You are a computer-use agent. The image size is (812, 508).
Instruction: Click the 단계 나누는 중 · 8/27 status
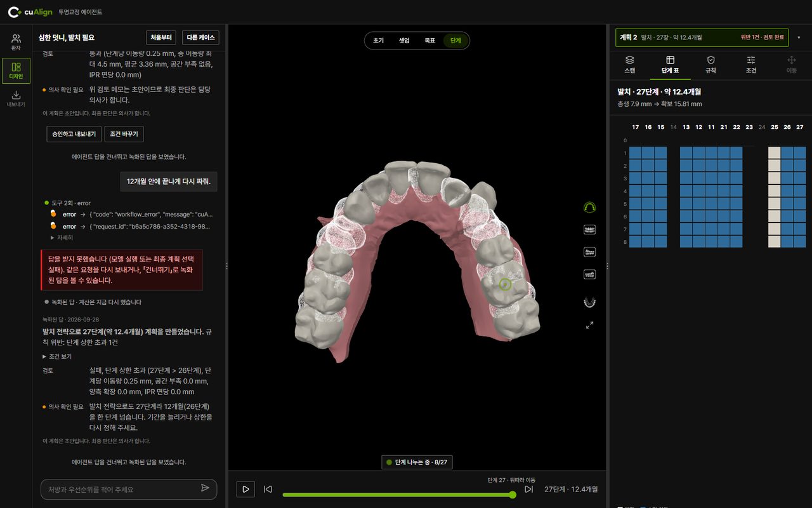[x=417, y=463]
